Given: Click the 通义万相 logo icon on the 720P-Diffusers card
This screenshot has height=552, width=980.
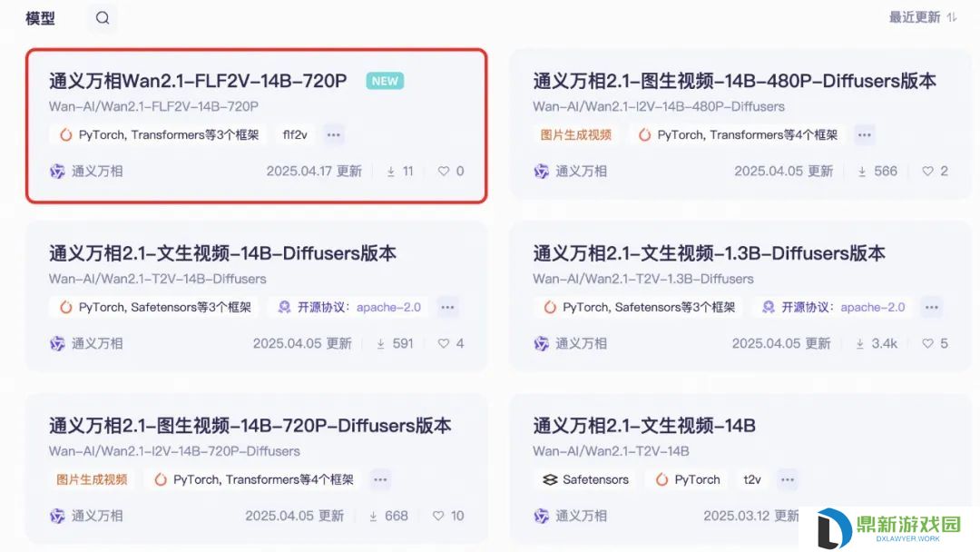Looking at the screenshot, I should click(x=57, y=517).
